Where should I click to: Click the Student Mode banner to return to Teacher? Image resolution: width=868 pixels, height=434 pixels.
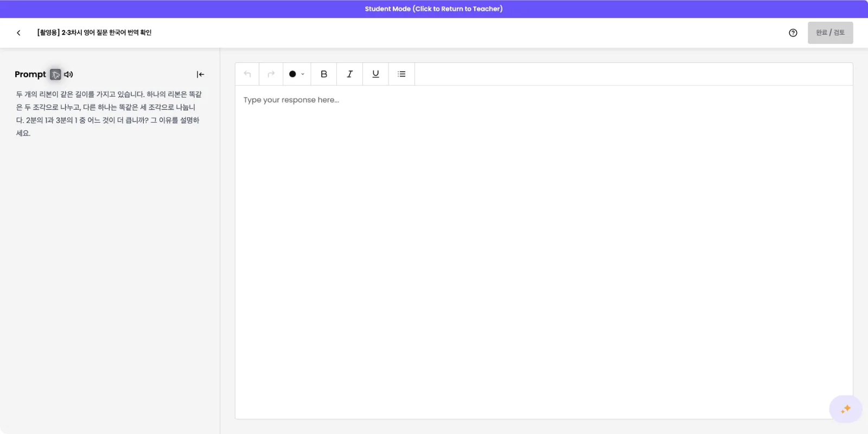click(x=433, y=9)
